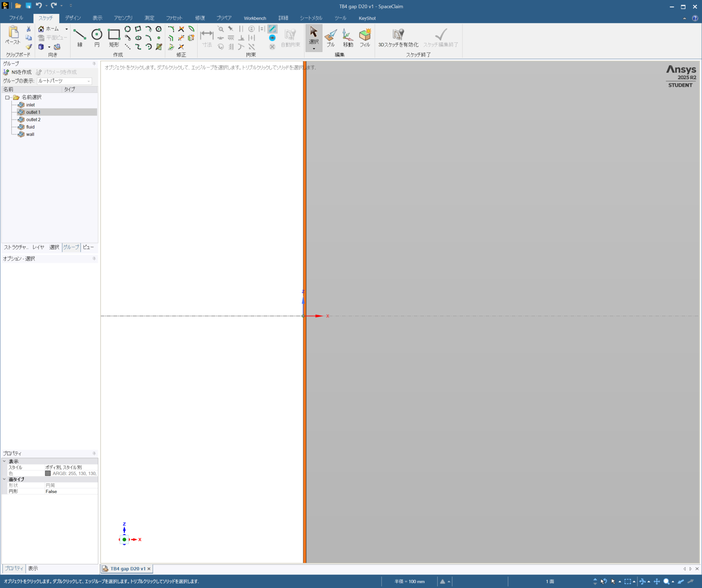The width and height of the screenshot is (702, 588).
Task: Select the Line (線) sketch tool
Action: (x=80, y=38)
